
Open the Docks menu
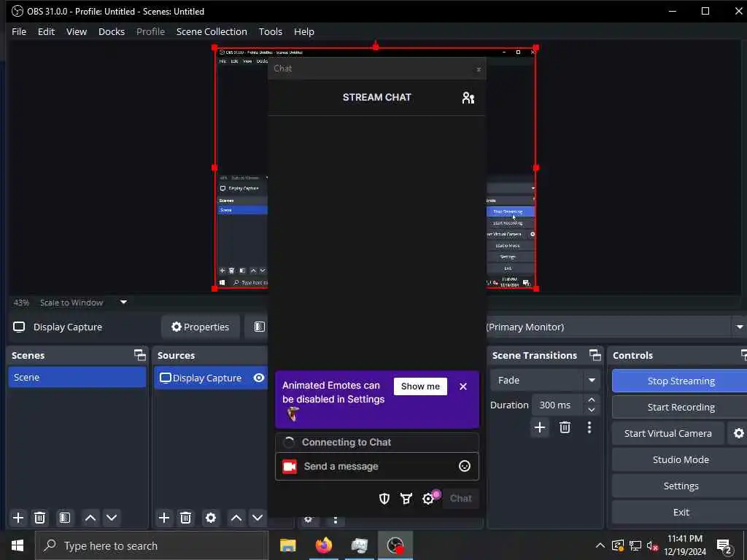112,31
